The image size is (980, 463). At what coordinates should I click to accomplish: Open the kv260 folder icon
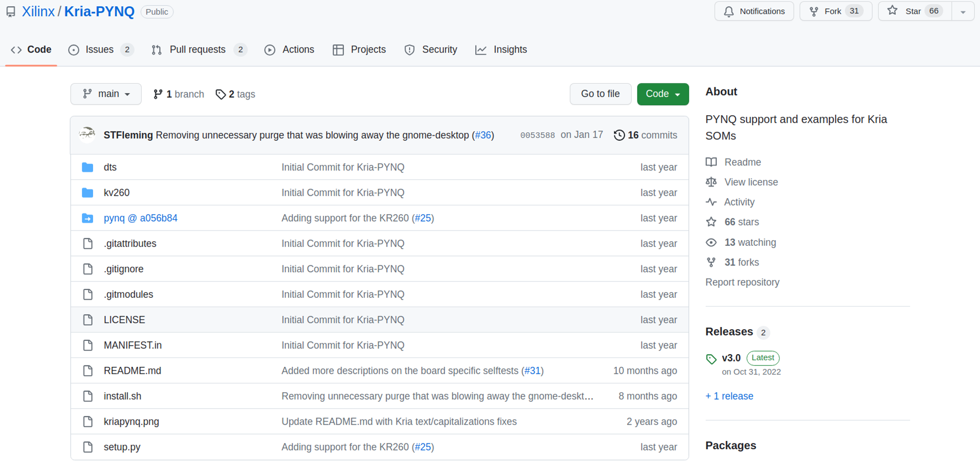click(88, 193)
